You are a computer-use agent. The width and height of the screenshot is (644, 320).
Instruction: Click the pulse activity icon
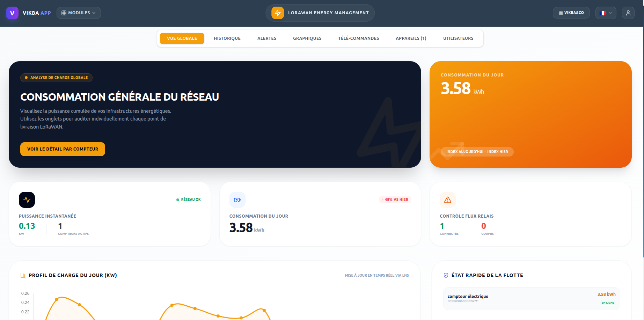pyautogui.click(x=27, y=200)
